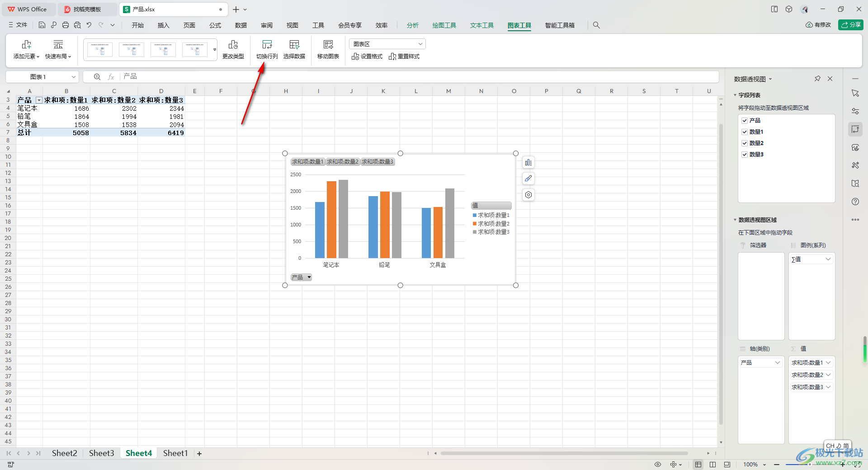
Task: Click the help question icon in right sidebar
Action: coord(855,202)
